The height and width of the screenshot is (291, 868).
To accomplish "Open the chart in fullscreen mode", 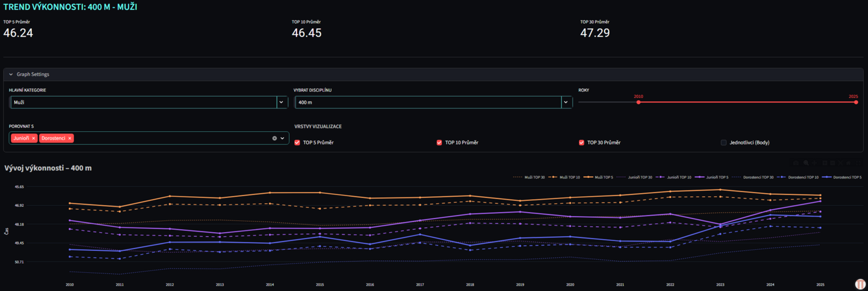I will (859, 163).
